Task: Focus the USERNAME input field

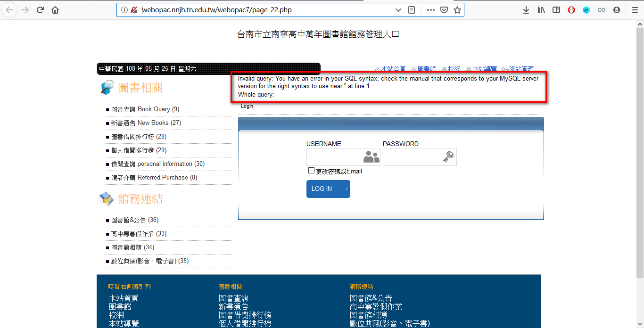Action: point(343,157)
